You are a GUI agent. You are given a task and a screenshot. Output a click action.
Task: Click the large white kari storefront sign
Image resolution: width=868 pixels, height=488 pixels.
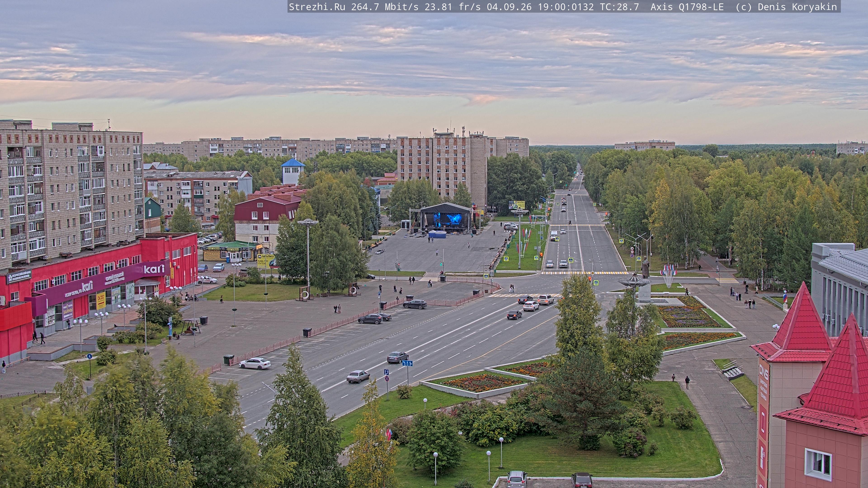tap(154, 269)
